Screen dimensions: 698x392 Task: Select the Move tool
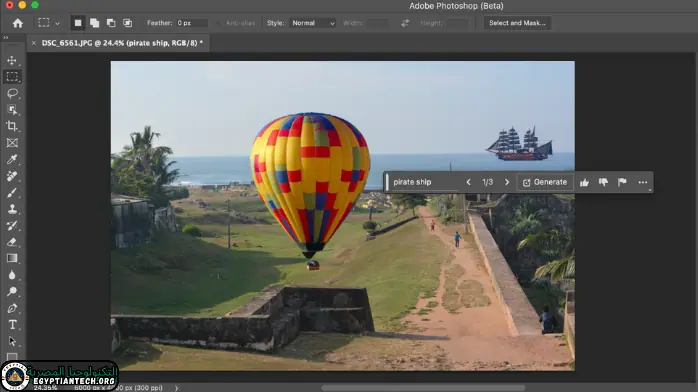tap(12, 60)
